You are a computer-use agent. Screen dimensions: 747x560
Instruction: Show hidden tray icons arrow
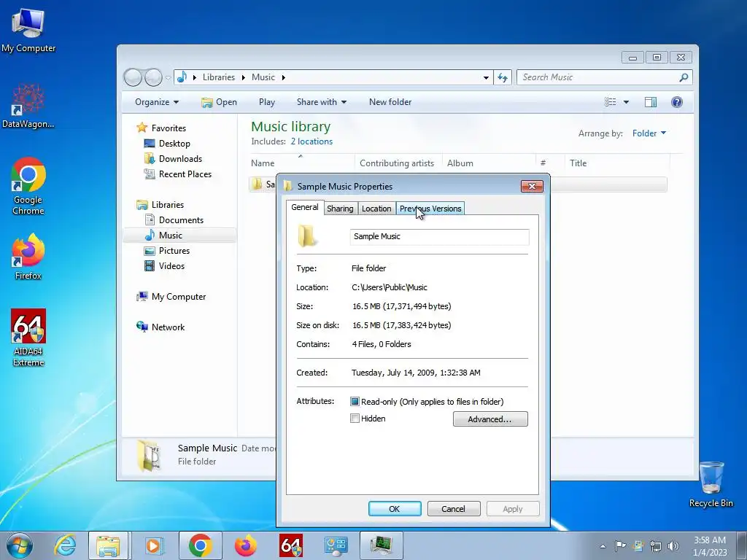tap(603, 546)
